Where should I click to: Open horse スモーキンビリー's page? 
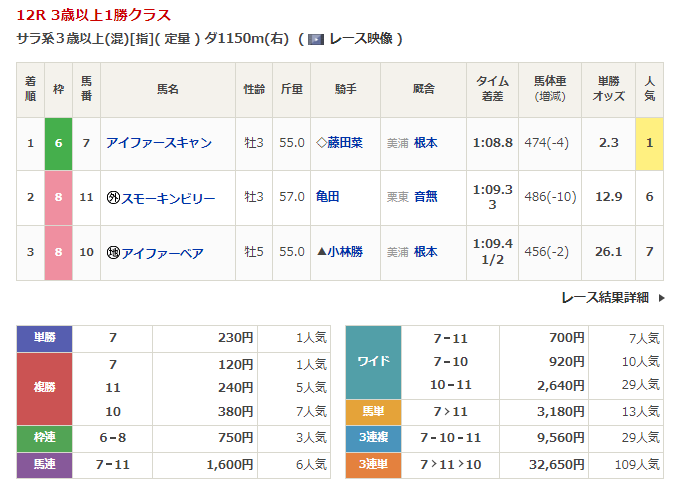click(x=167, y=198)
